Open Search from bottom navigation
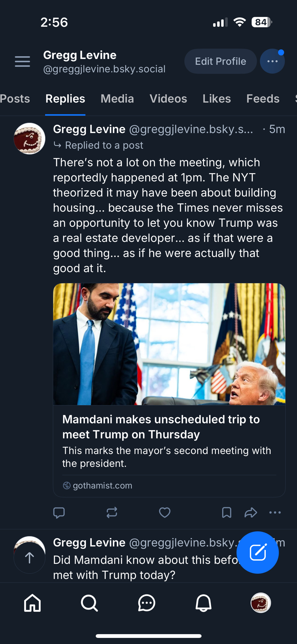This screenshot has width=297, height=644. click(89, 603)
